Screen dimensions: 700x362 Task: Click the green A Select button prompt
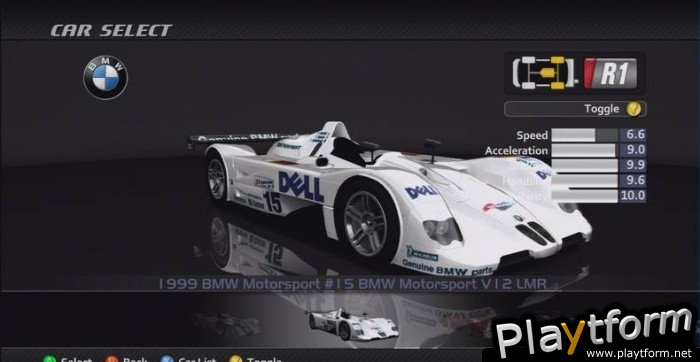68,359
